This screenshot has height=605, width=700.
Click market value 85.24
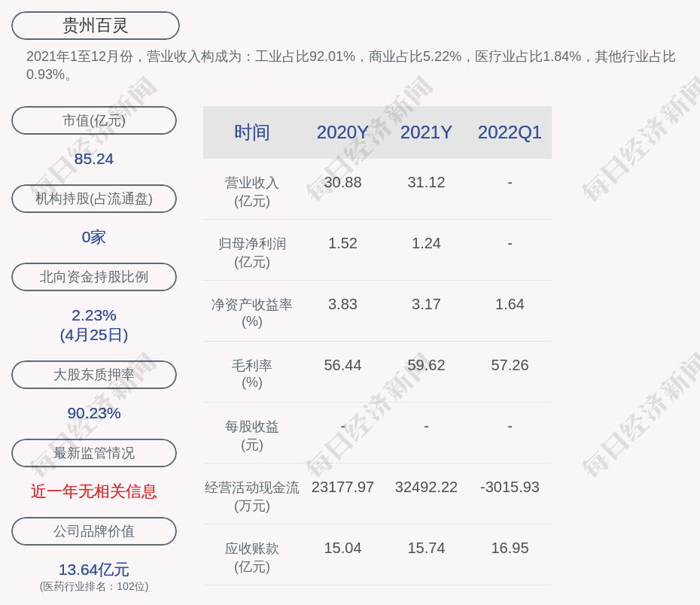point(94,159)
